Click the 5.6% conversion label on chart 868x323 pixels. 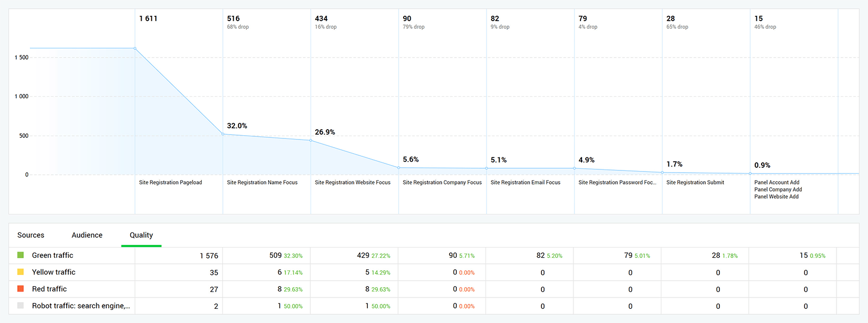pos(411,159)
